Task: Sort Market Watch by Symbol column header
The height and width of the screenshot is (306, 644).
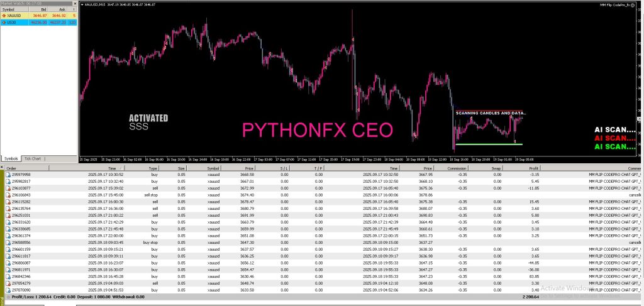Action: click(x=15, y=9)
